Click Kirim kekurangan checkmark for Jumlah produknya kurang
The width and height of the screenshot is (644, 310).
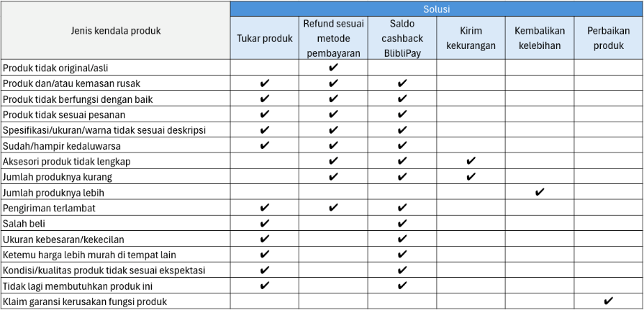pyautogui.click(x=471, y=176)
